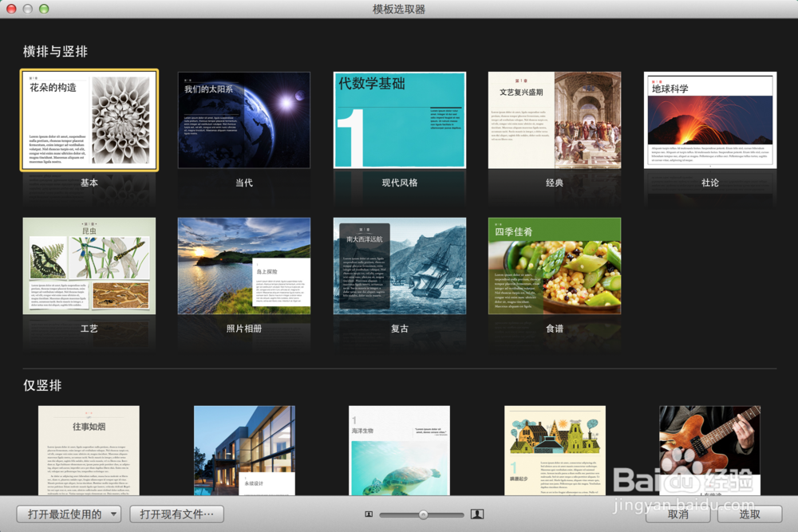Pick the 复古 sailing ship template
This screenshot has width=798, height=532.
[x=399, y=266]
